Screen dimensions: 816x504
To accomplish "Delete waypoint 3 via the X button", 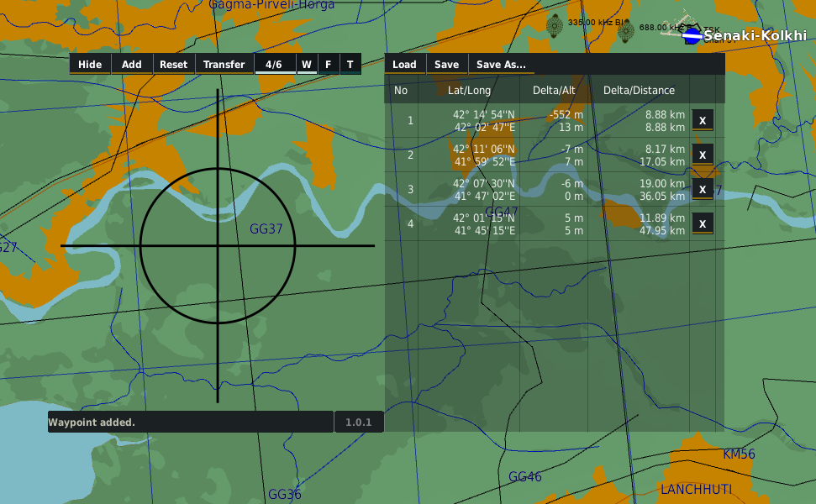I will coord(703,189).
